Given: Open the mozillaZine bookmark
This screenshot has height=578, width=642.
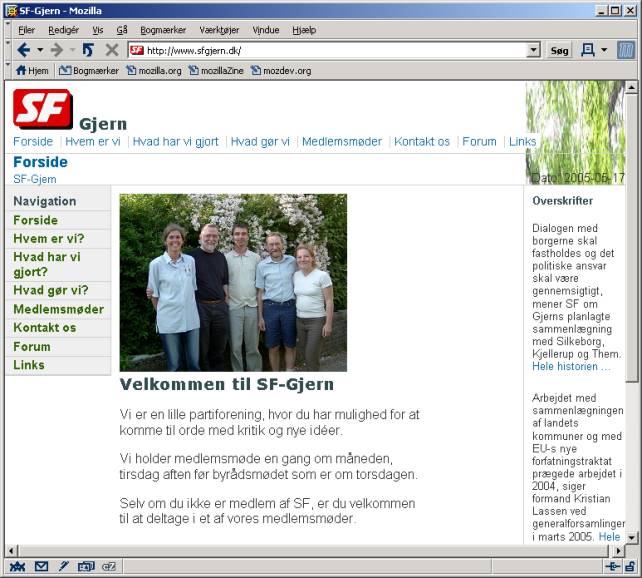Looking at the screenshot, I should [216, 71].
